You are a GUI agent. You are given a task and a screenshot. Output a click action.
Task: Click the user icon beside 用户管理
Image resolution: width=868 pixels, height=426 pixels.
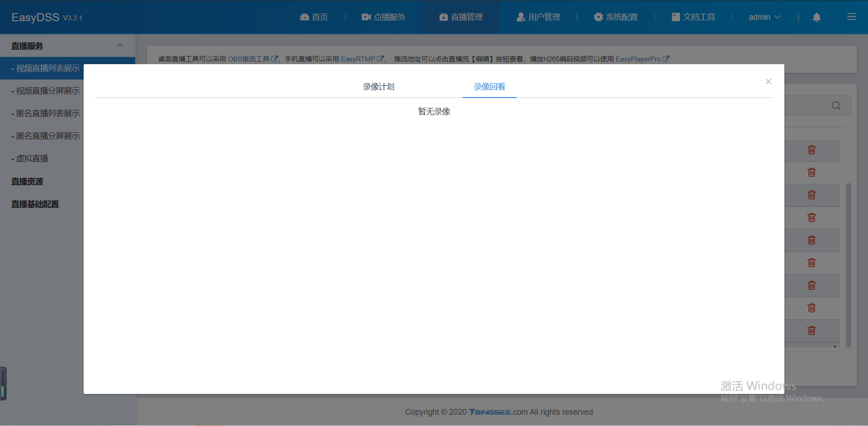pyautogui.click(x=521, y=17)
